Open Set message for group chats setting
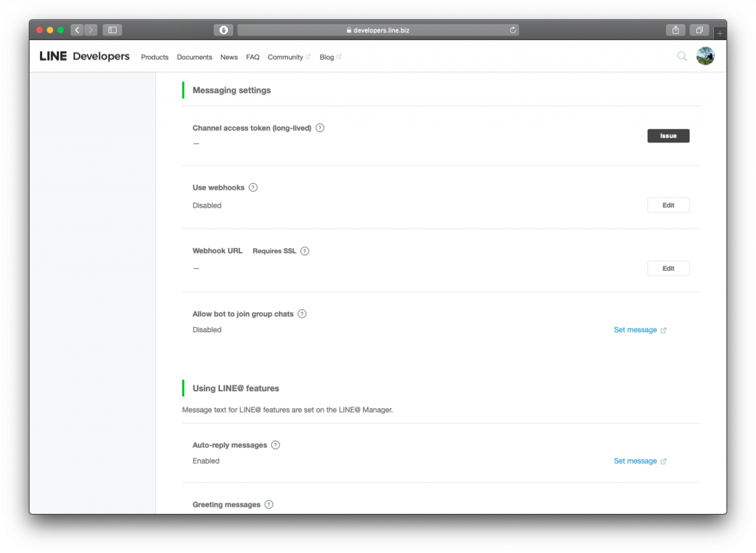 click(x=640, y=330)
